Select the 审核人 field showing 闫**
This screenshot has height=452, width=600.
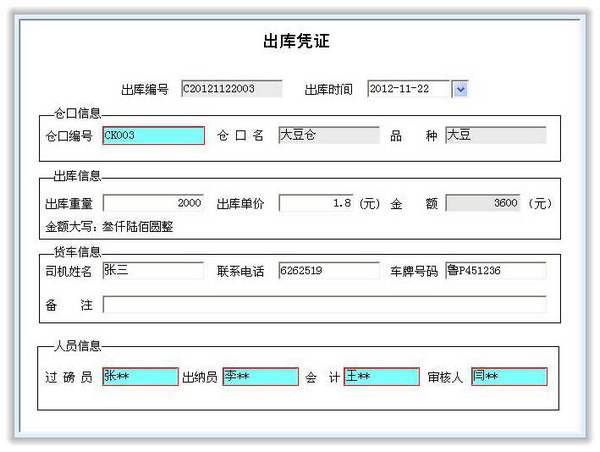[509, 377]
